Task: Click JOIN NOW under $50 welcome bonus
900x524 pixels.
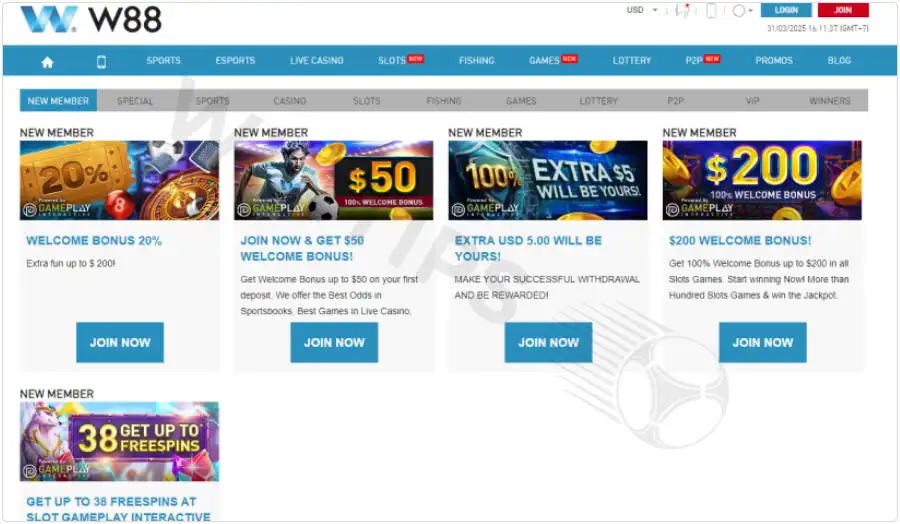Action: coord(334,342)
